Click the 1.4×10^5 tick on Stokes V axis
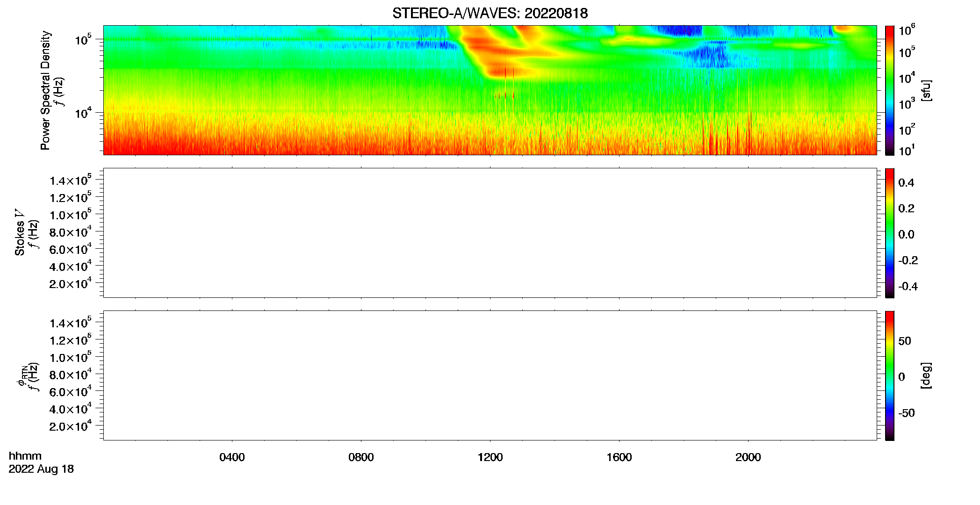980x505 pixels. (71, 180)
